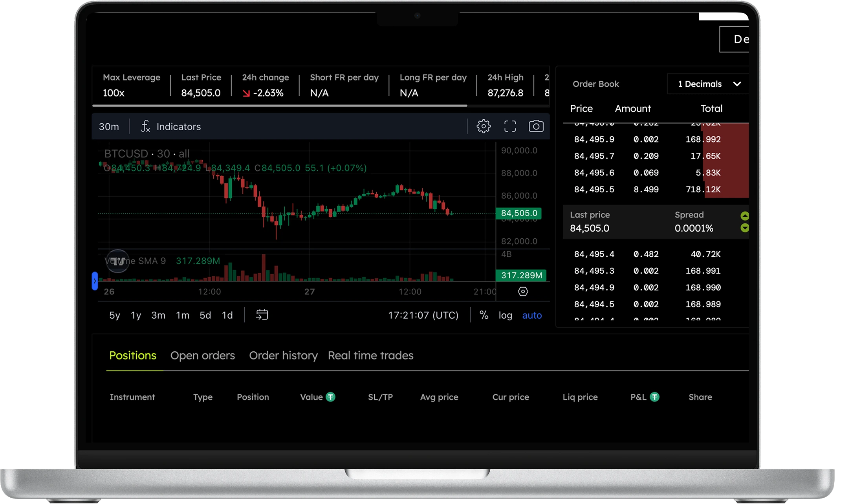Open the 1 Decimals dropdown
850x504 pixels.
click(708, 84)
